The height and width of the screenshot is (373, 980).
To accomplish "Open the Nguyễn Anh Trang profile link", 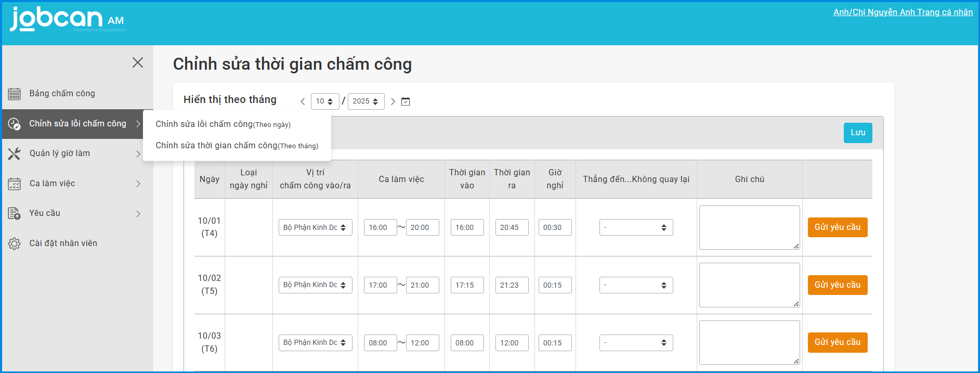I will pos(903,12).
